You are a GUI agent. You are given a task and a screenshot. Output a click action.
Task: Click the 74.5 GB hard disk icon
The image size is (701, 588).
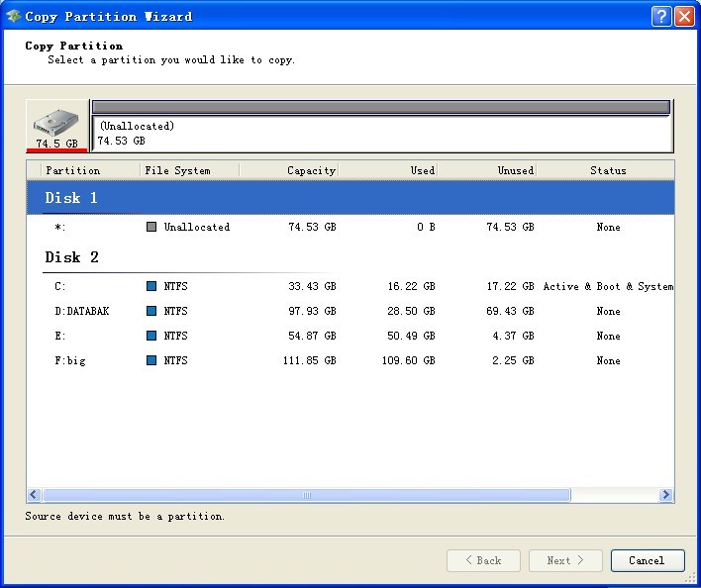pyautogui.click(x=56, y=126)
